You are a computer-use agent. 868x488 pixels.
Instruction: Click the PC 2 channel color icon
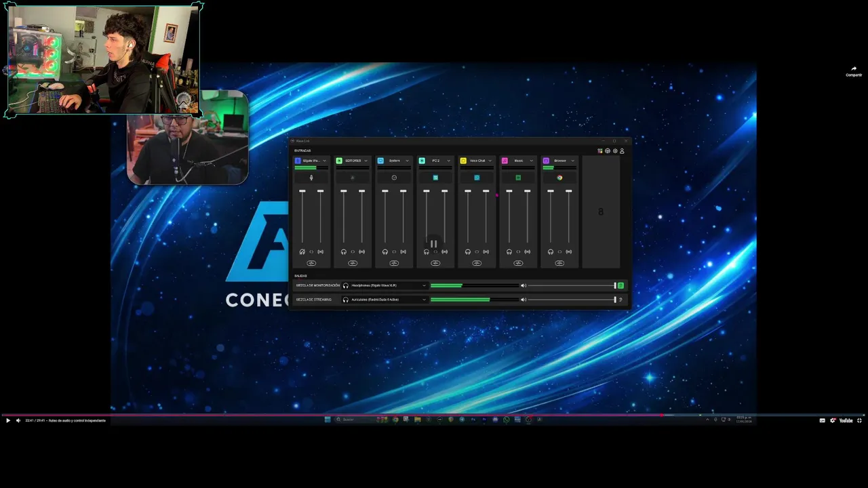pyautogui.click(x=422, y=161)
